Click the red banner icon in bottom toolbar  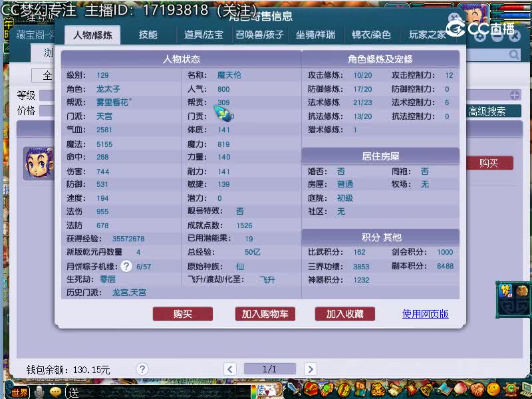tap(411, 389)
